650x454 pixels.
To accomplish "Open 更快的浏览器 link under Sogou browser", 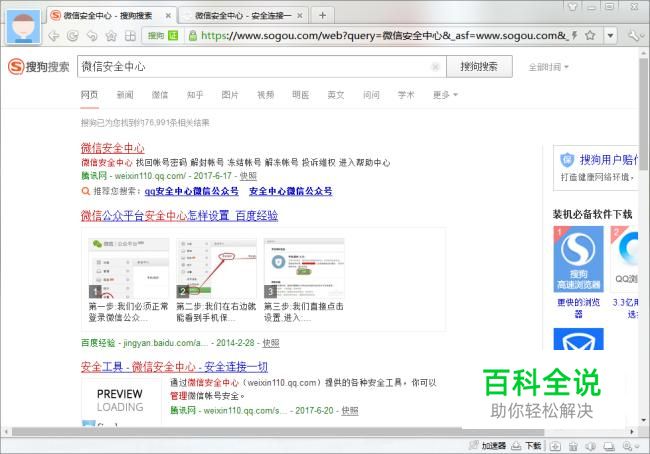I will (578, 308).
